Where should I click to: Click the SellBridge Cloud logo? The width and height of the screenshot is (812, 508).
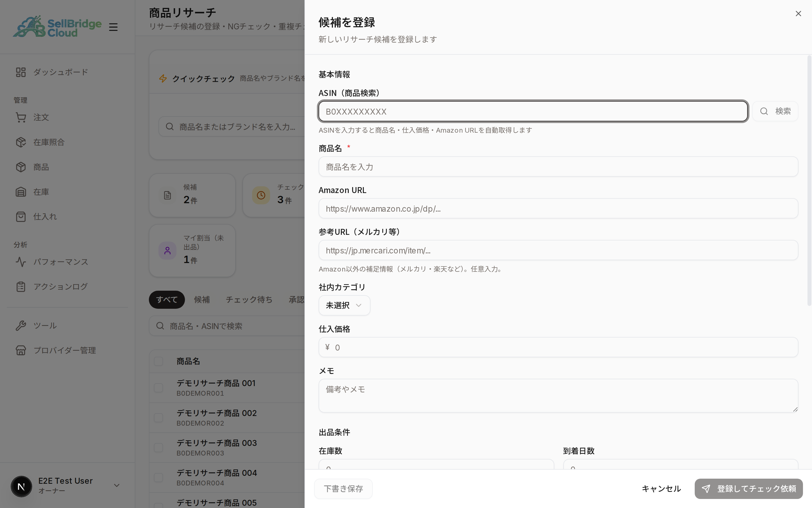[x=57, y=27]
